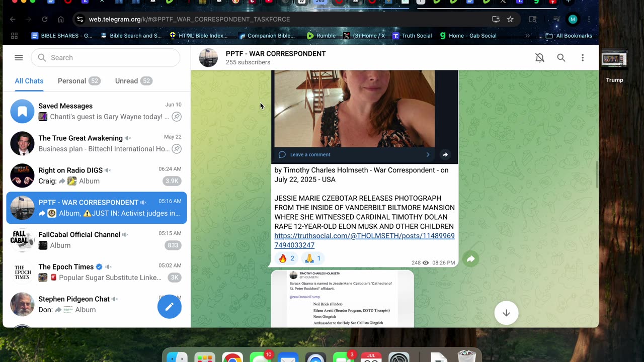Image resolution: width=644 pixels, height=362 pixels.
Task: Share the photo with forward arrow
Action: click(445, 154)
